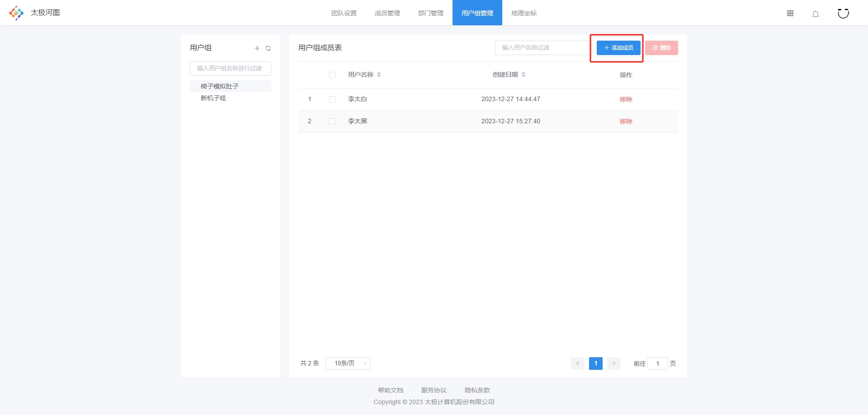Focus the 输入用户名称过滤 search field

tap(542, 48)
